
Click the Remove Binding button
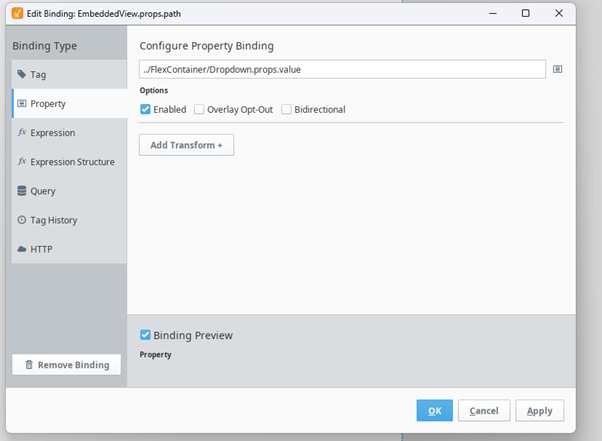pyautogui.click(x=66, y=365)
